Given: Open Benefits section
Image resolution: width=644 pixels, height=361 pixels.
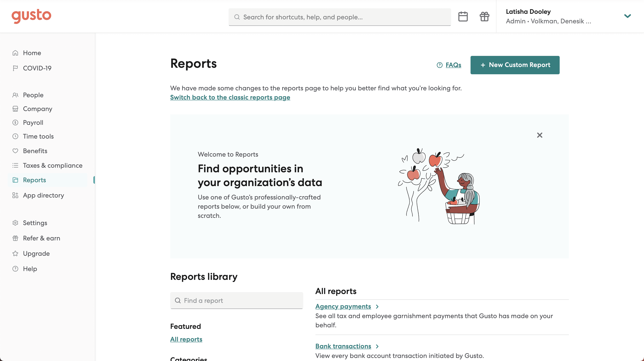Looking at the screenshot, I should coord(35,151).
